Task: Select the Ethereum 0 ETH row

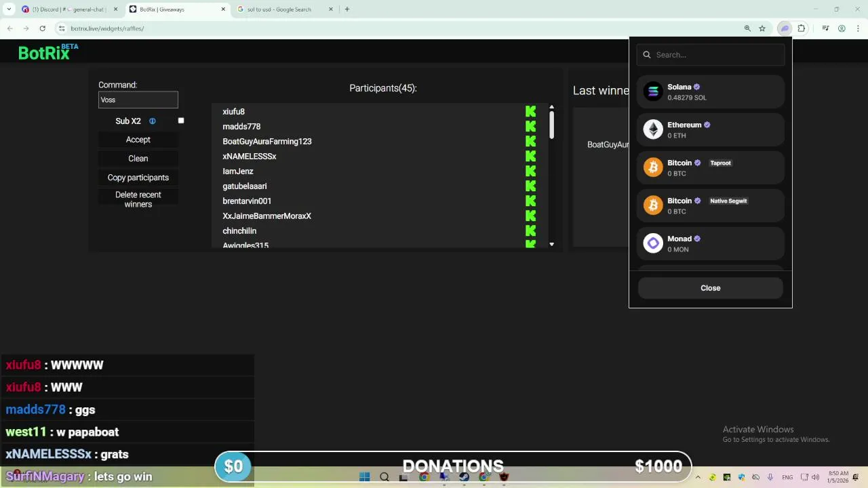Action: click(x=711, y=129)
